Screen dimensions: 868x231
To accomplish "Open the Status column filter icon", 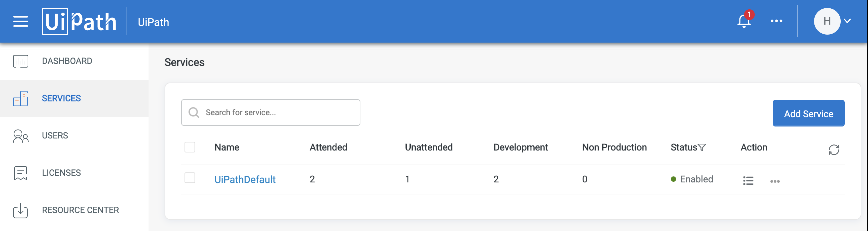I will coord(702,147).
